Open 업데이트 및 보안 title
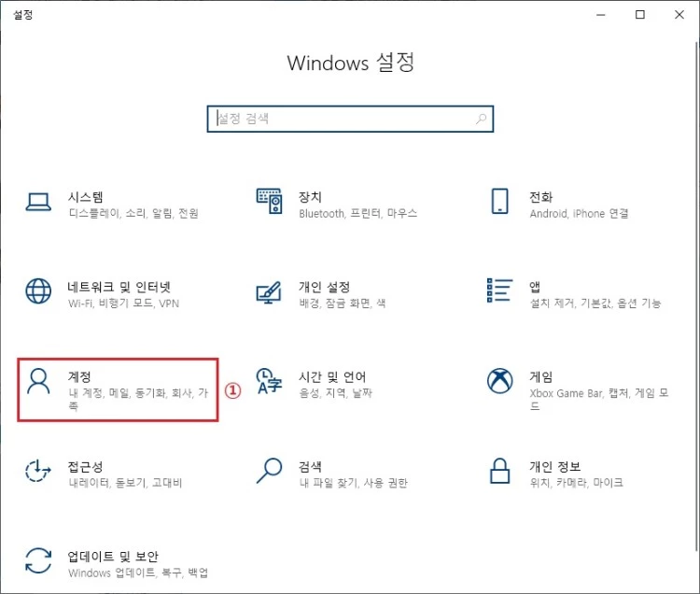 point(113,557)
